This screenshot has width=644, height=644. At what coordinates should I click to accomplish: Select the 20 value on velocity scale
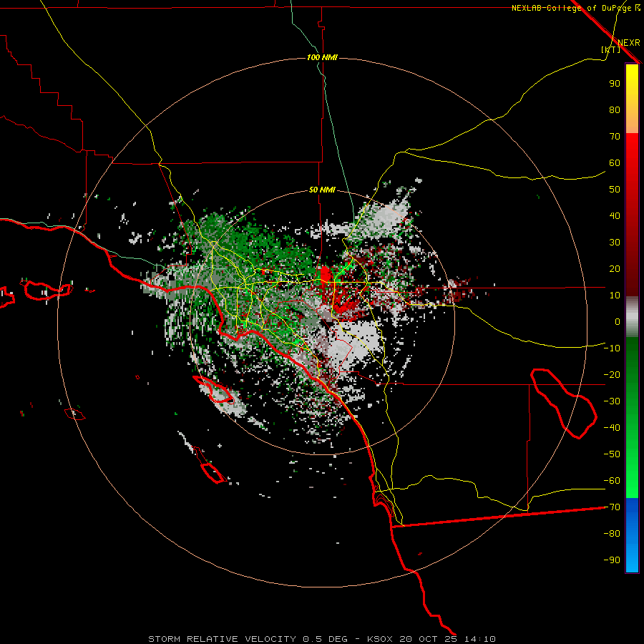pos(615,268)
